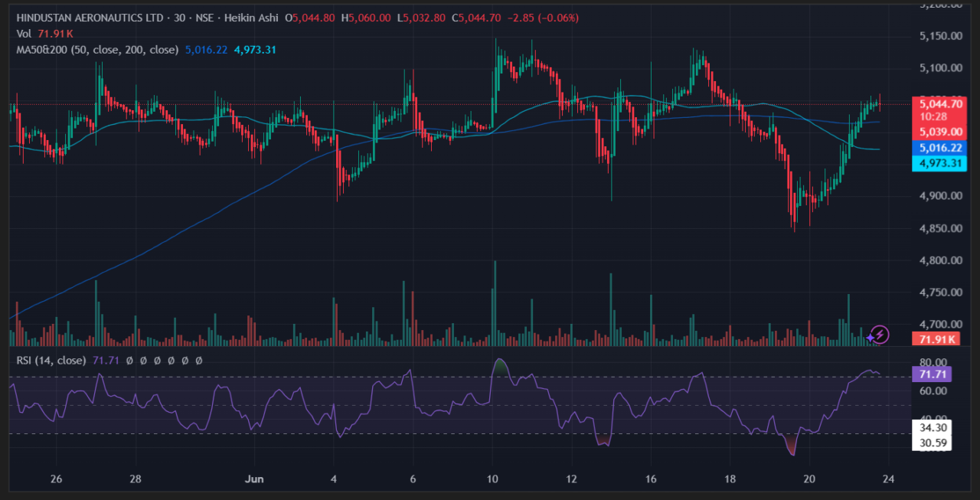Click the cyan 4,973.31 MA price tag
The height and width of the screenshot is (500, 980).
pyautogui.click(x=941, y=163)
